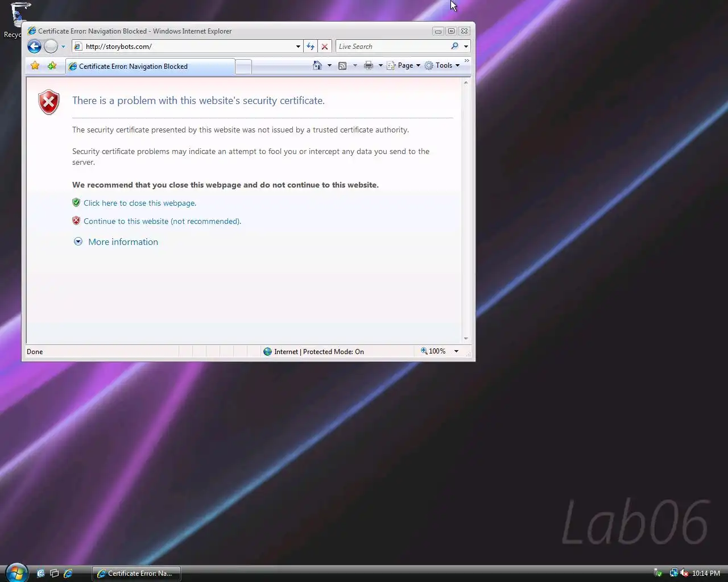Screen dimensions: 728x582
Task: Click the 10:14 PM taskbar clock
Action: point(706,573)
